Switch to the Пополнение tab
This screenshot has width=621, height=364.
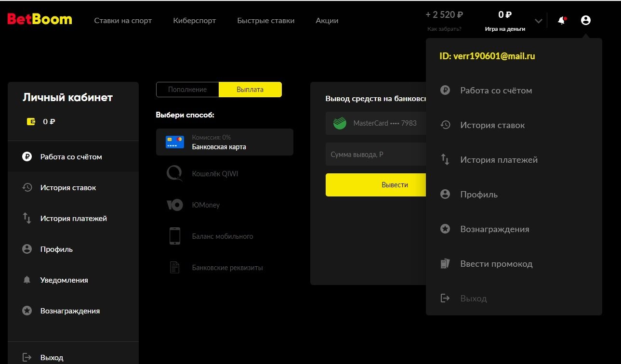click(187, 90)
